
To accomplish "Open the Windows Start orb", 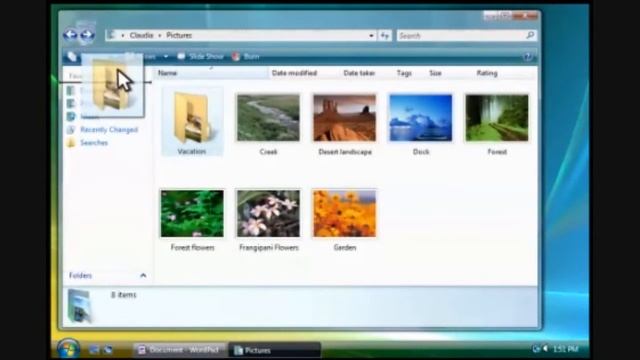I will [x=68, y=349].
